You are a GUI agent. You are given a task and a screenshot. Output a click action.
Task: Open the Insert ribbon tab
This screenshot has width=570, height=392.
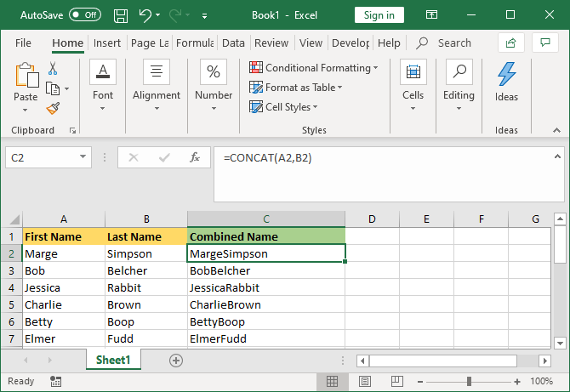[106, 43]
